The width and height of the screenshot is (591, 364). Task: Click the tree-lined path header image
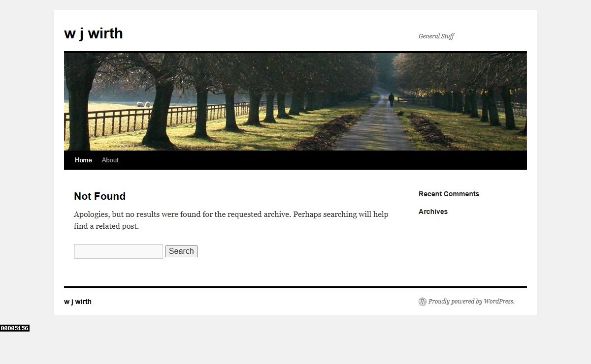pos(295,101)
